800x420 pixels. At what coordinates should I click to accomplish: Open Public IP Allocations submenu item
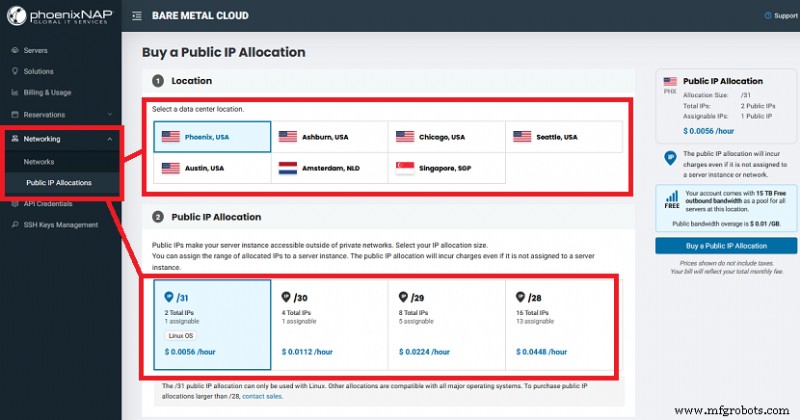click(58, 183)
